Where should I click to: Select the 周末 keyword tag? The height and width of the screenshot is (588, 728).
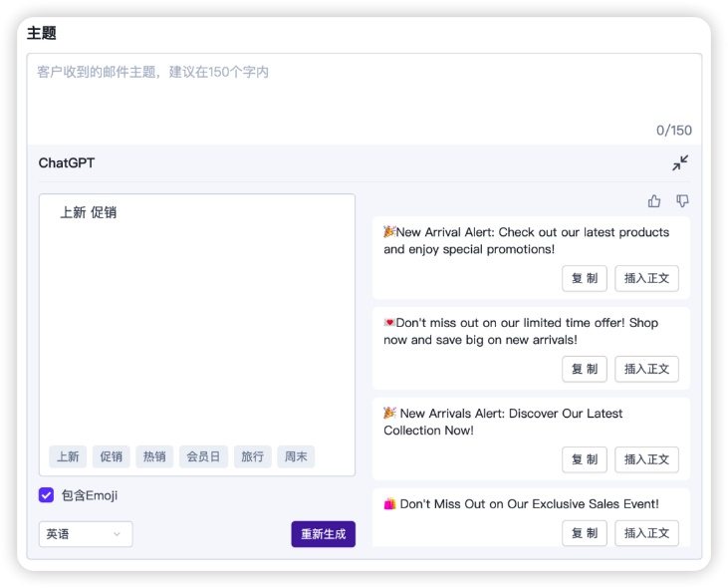click(296, 456)
